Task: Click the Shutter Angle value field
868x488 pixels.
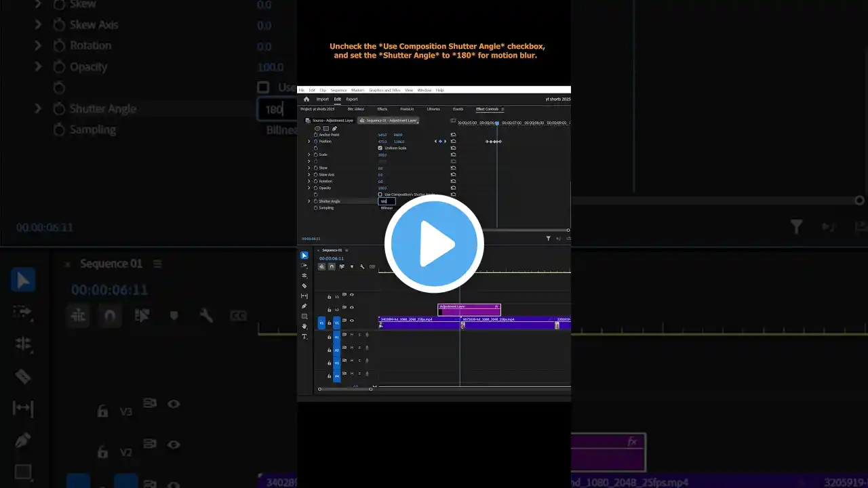Action: pyautogui.click(x=387, y=201)
